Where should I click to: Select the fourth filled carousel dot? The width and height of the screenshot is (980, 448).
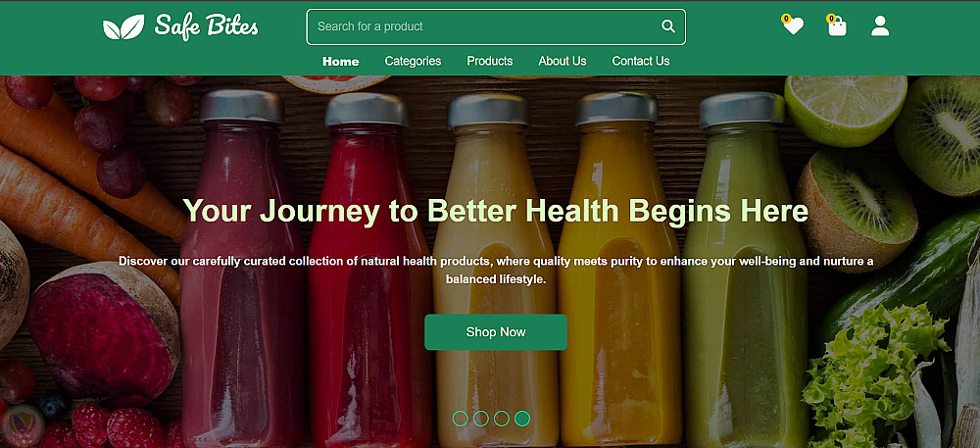(522, 419)
